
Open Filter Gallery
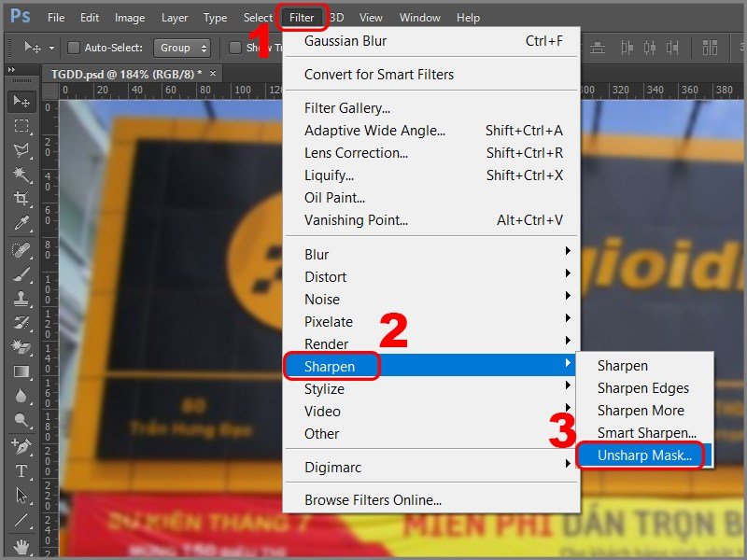(432, 108)
